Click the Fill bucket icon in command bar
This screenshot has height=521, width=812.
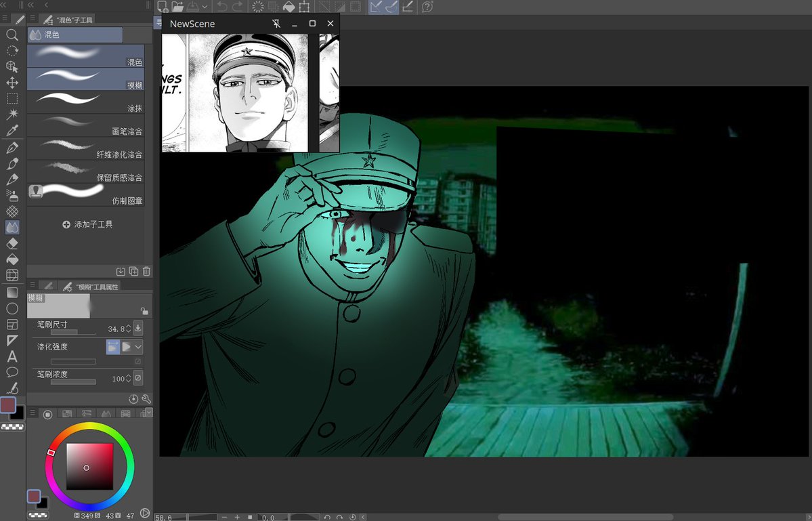click(x=289, y=7)
